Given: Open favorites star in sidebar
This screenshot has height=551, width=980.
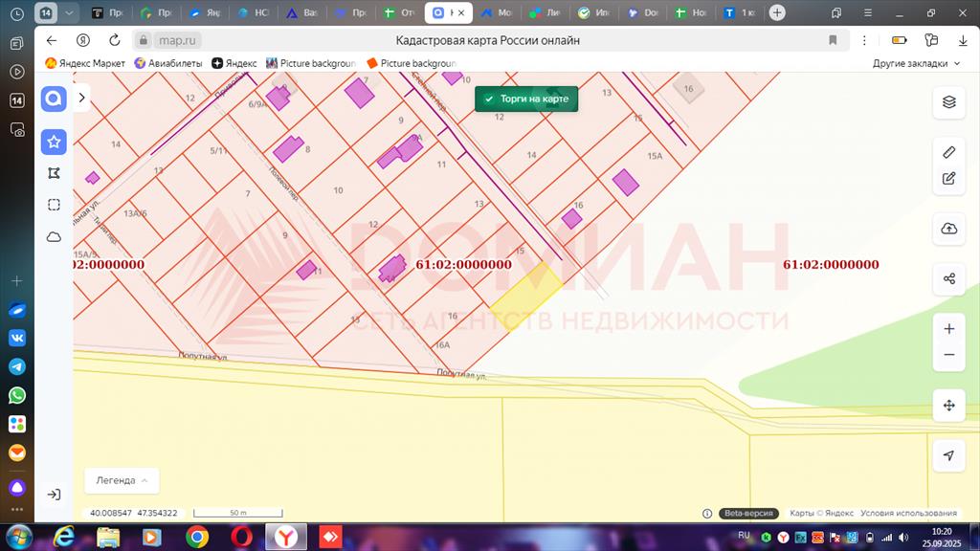Looking at the screenshot, I should (x=54, y=142).
